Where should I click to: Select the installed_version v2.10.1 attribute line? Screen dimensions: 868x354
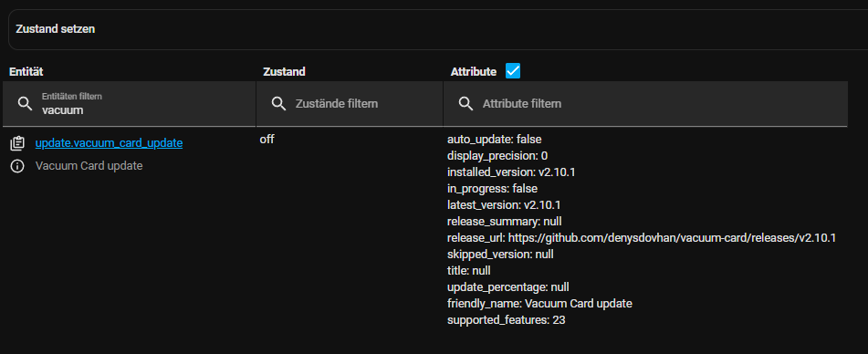pos(511,172)
